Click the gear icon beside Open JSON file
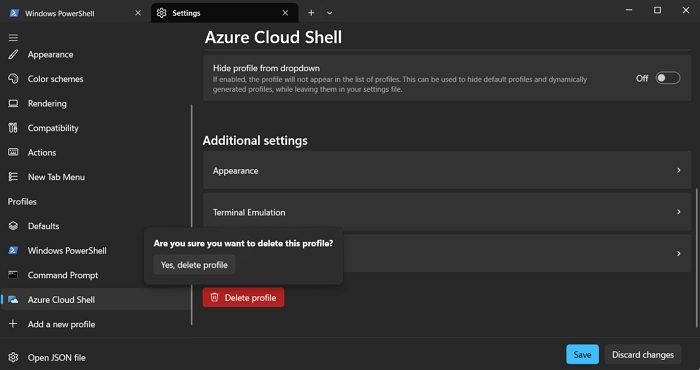Viewport: 700px width, 370px height. click(13, 358)
